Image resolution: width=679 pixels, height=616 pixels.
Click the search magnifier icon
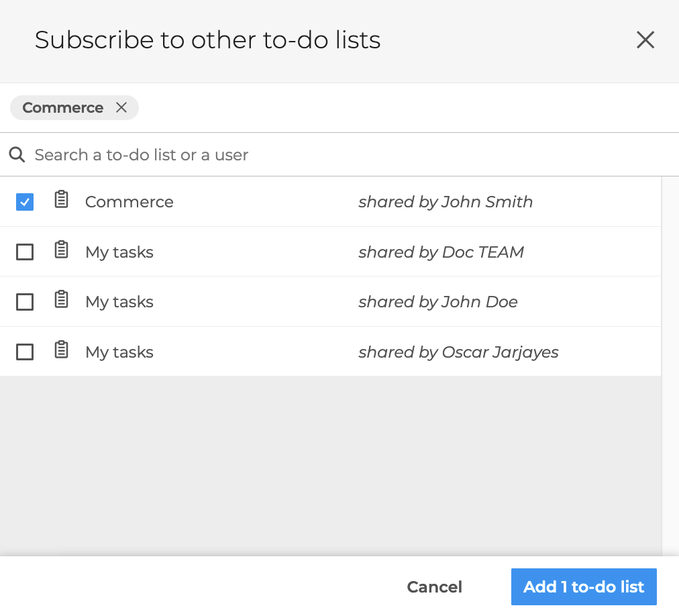pyautogui.click(x=17, y=155)
